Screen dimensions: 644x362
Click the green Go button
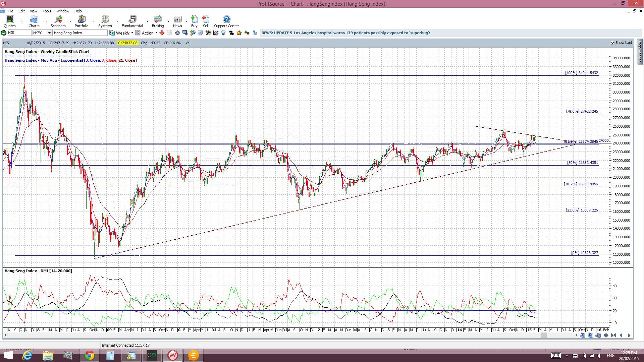pos(4,33)
